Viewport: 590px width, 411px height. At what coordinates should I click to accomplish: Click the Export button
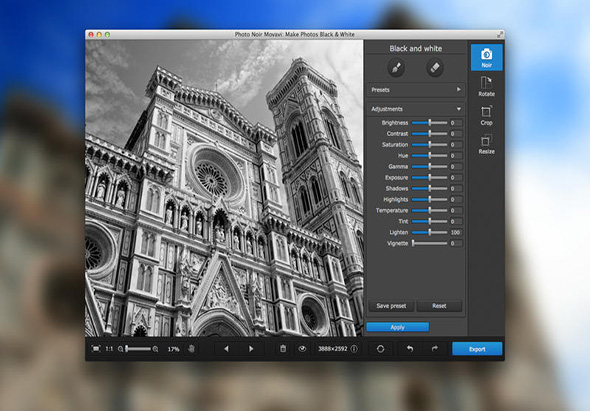[477, 349]
